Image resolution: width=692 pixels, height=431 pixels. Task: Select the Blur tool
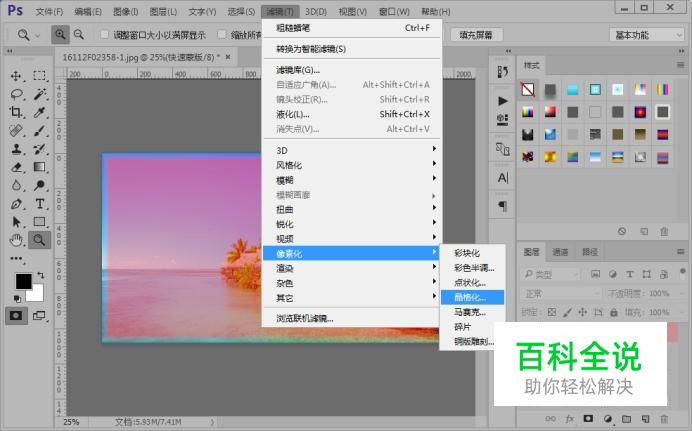[x=16, y=185]
